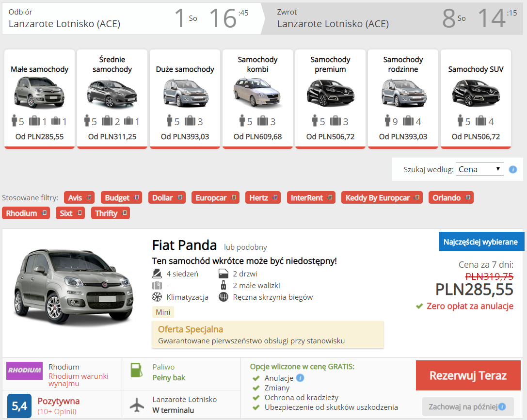The width and height of the screenshot is (527, 420).
Task: Remove the Rhodium filter tag
Action: pos(45,213)
